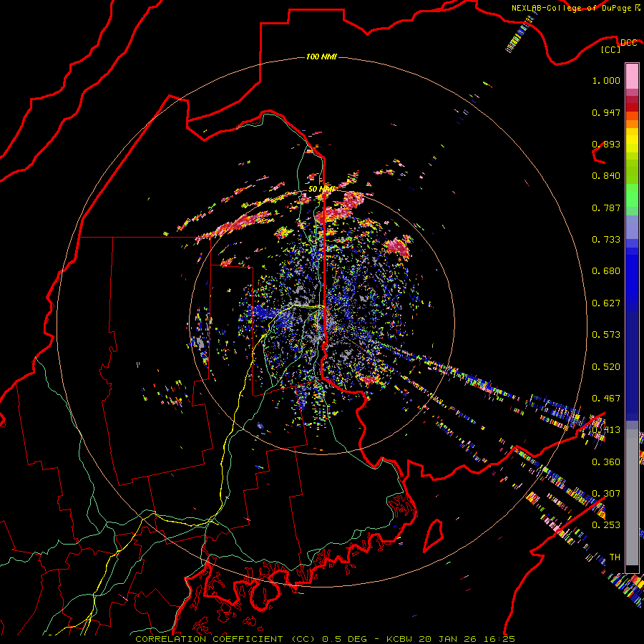Click the DCC label above the color scale
This screenshot has width=644, height=644.
628,42
